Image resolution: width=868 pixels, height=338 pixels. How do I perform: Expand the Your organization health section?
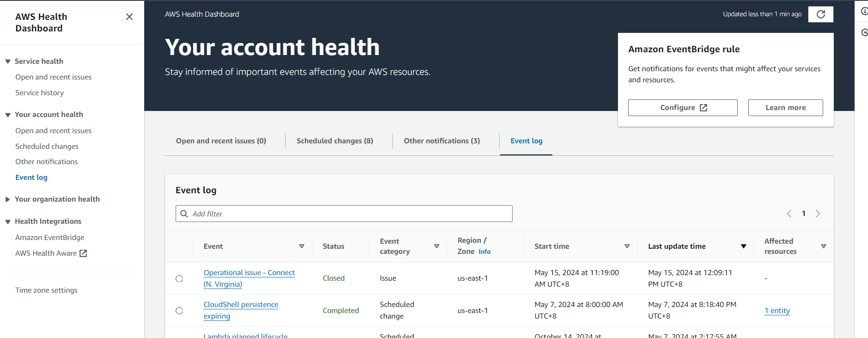click(8, 199)
